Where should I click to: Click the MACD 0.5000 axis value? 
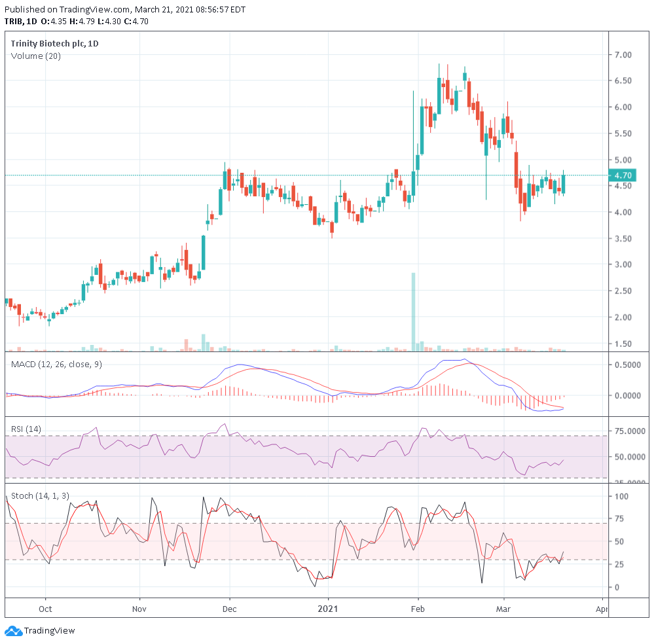[627, 365]
